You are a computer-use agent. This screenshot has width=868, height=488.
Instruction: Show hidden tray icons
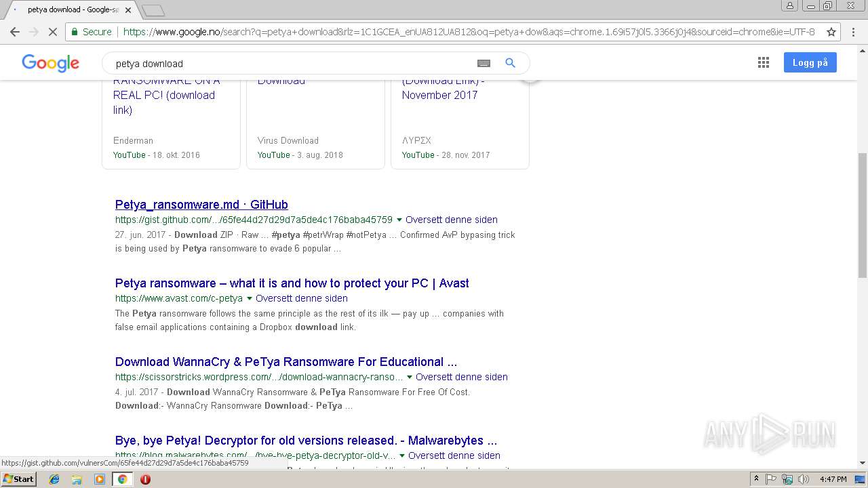756,479
